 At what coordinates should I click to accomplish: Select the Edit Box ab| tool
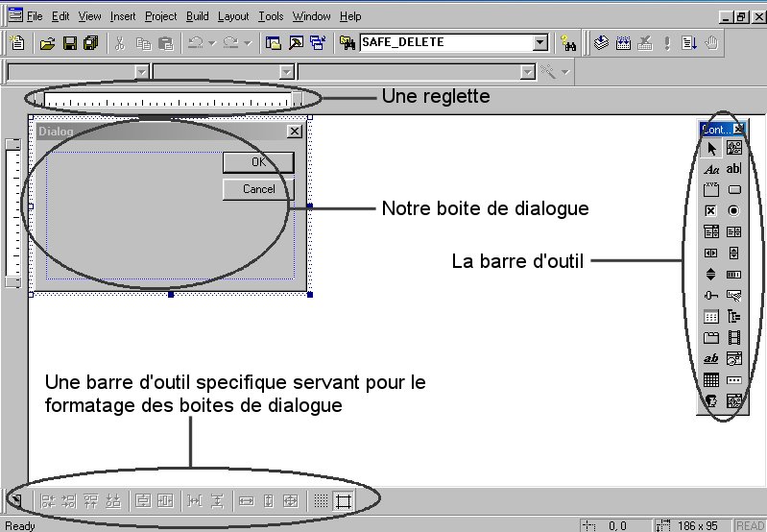(733, 169)
